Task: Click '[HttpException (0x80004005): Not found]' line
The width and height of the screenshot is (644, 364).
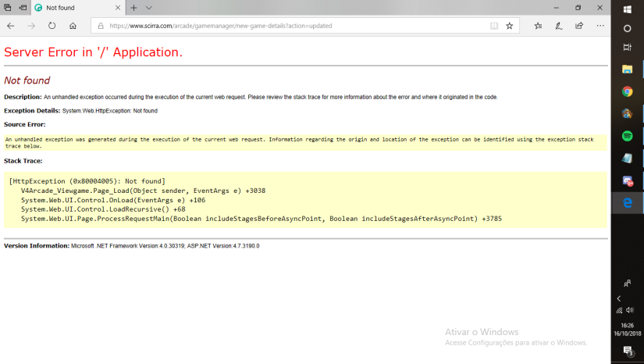Action: [87, 181]
